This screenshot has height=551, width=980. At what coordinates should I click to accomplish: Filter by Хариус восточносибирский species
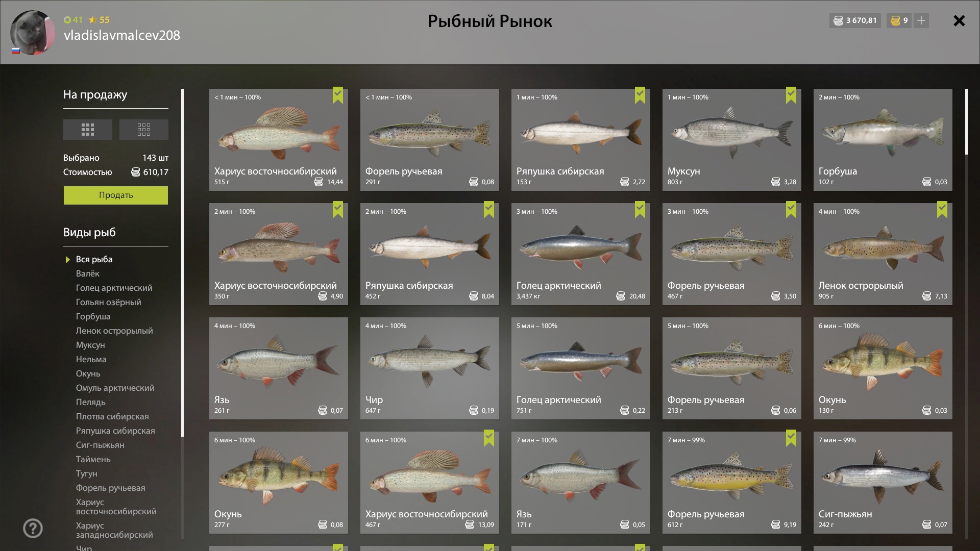click(116, 507)
